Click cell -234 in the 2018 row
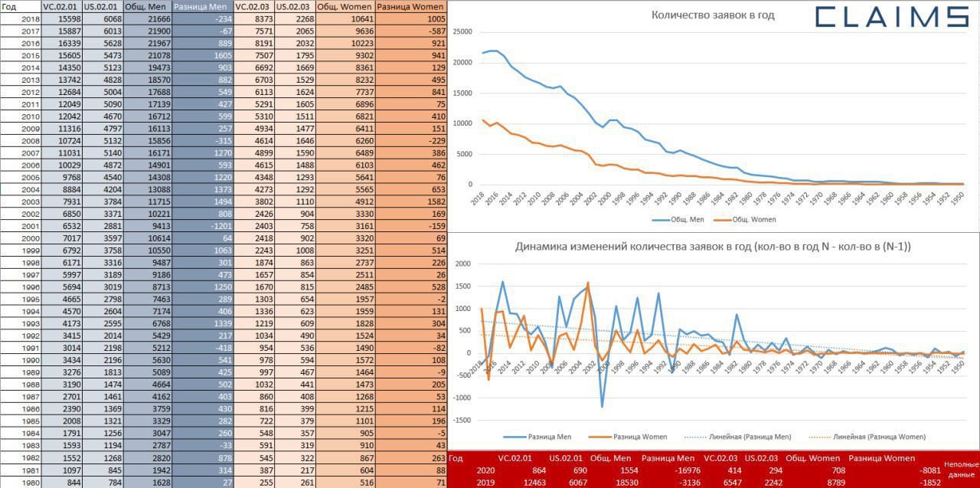This screenshot has width=980, height=488. click(x=202, y=18)
